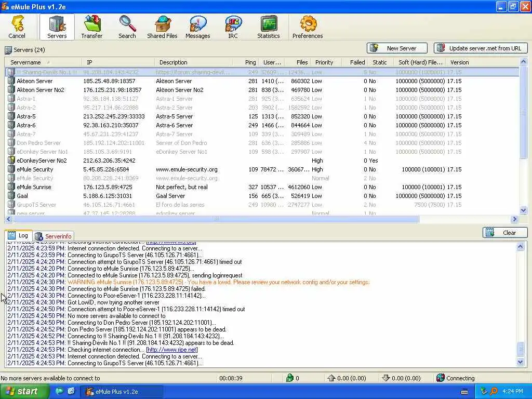
Task: Switch to the Log tab
Action: pos(18,235)
